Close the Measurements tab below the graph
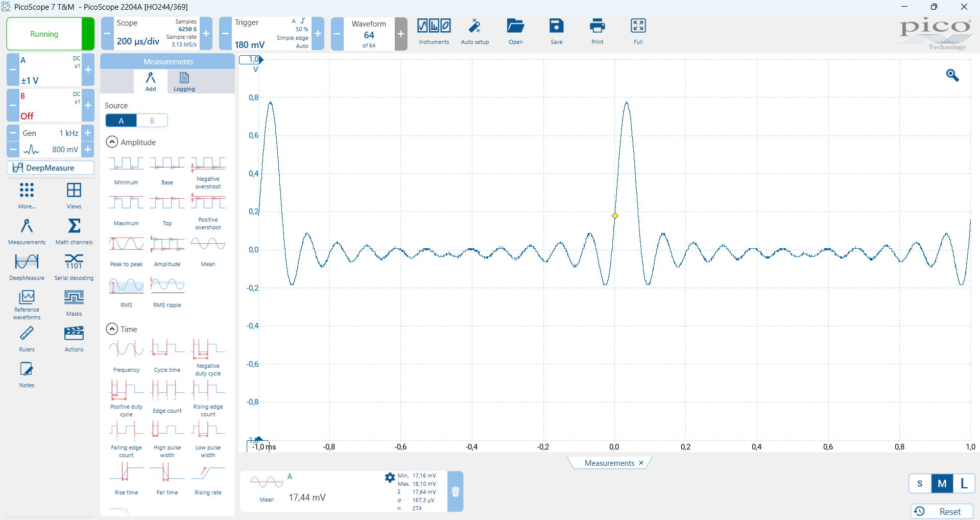This screenshot has width=980, height=520. [x=641, y=463]
